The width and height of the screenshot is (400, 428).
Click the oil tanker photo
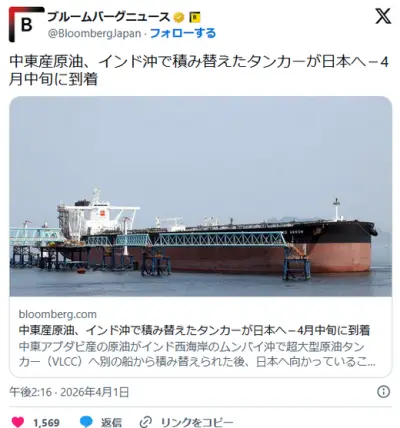[201, 196]
